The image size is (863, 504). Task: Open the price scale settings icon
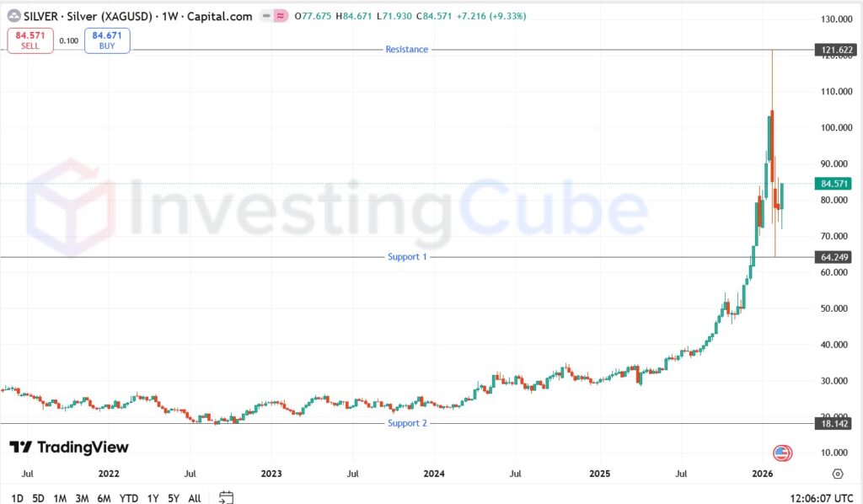pyautogui.click(x=837, y=475)
